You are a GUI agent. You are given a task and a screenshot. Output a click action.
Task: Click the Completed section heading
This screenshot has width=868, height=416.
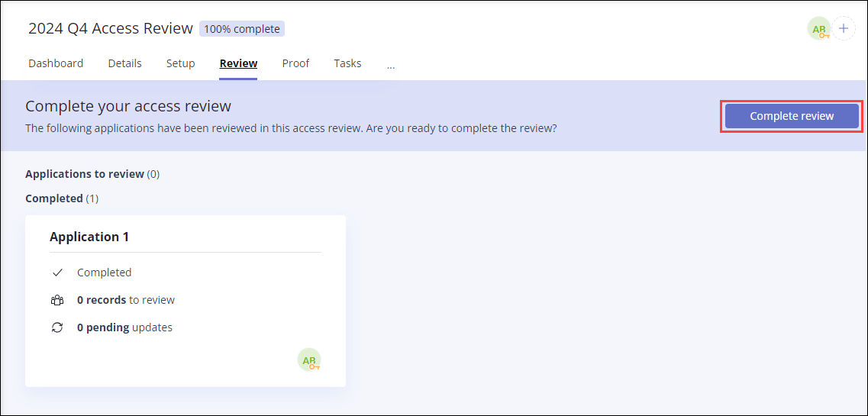(62, 198)
